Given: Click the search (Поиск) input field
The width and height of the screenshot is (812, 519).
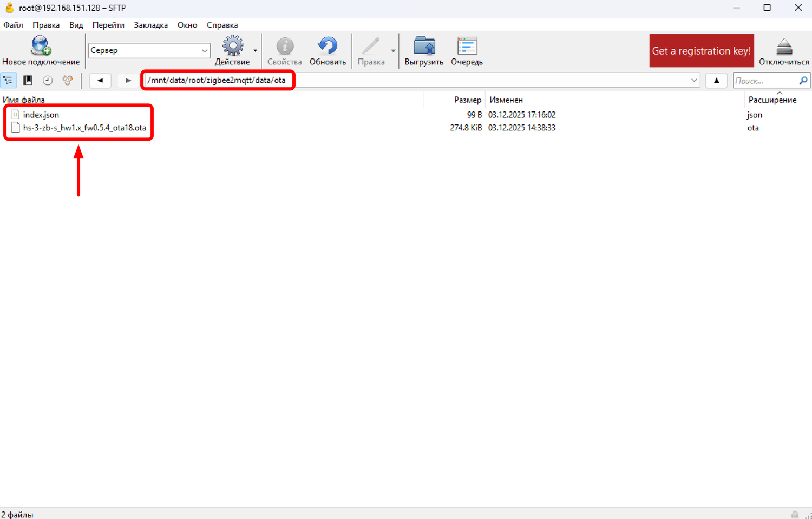Looking at the screenshot, I should [x=765, y=81].
